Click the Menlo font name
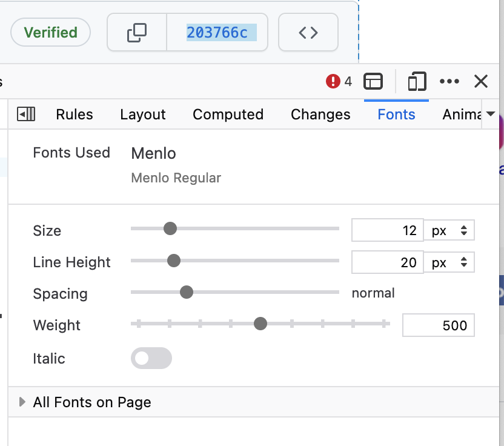Screen dimensions: 504x446 [154, 153]
